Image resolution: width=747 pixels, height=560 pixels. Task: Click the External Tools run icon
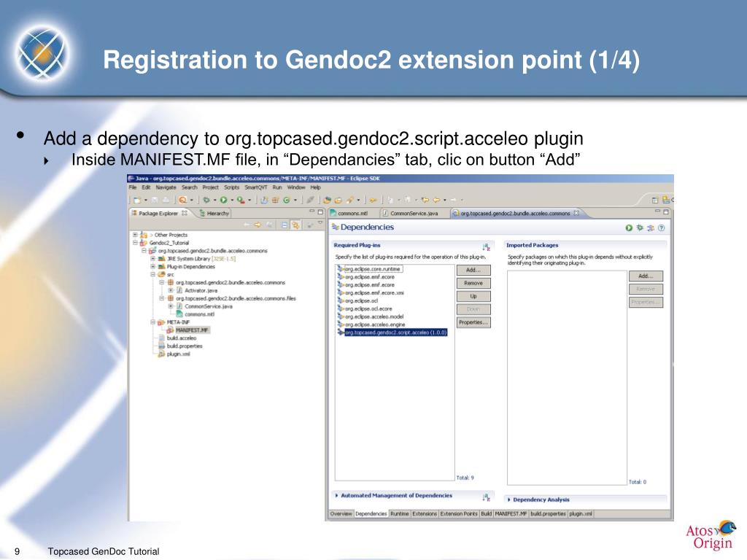click(x=240, y=201)
